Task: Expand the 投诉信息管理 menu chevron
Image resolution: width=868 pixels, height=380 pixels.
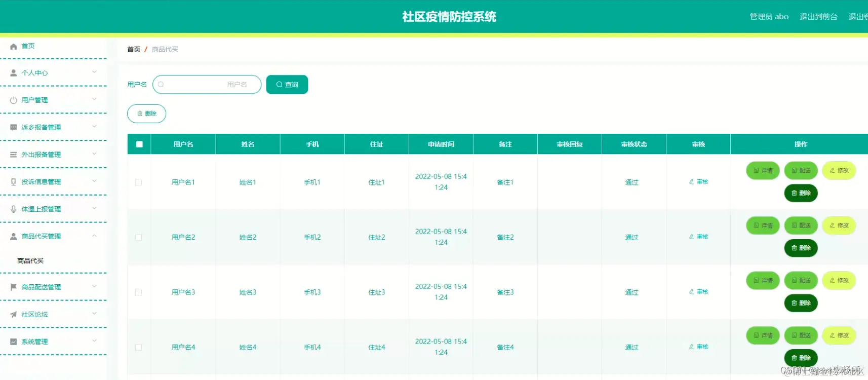Action: [x=94, y=181]
